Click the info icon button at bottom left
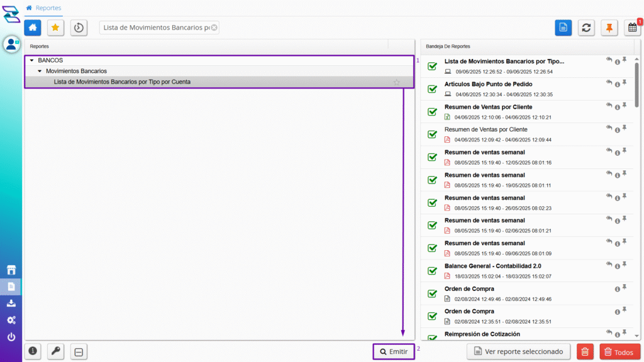The height and width of the screenshot is (362, 644). (x=33, y=352)
